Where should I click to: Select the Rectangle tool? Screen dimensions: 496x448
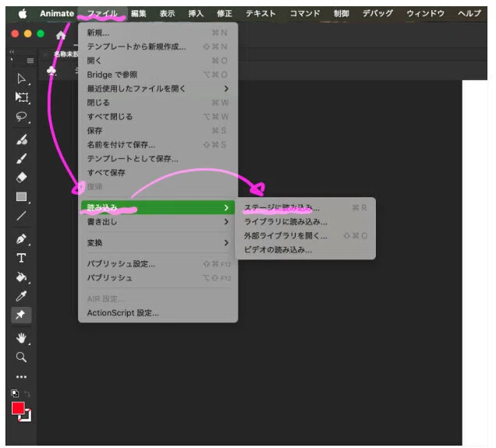click(x=21, y=196)
